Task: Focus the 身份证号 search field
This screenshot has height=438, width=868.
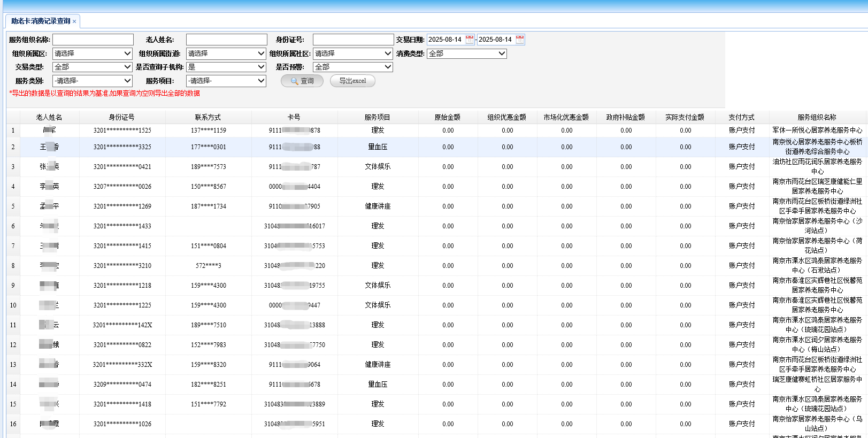Action: [x=353, y=40]
